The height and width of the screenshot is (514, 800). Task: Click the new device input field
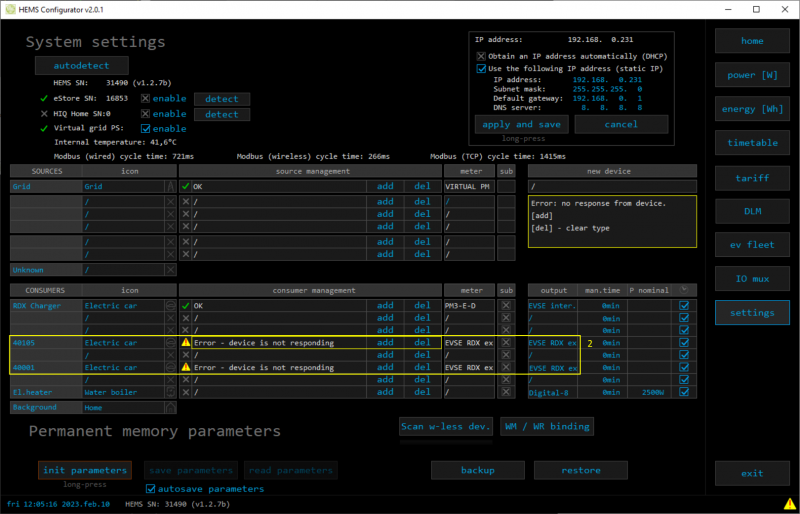click(x=611, y=186)
